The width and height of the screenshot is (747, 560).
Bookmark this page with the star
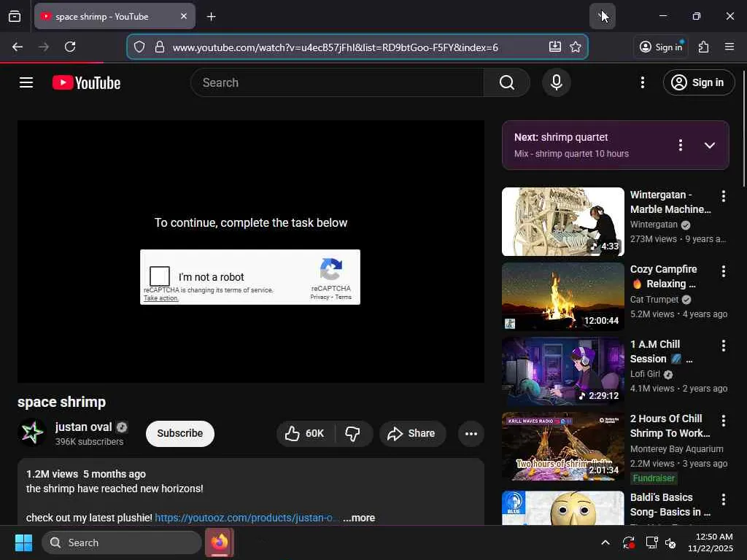(576, 47)
